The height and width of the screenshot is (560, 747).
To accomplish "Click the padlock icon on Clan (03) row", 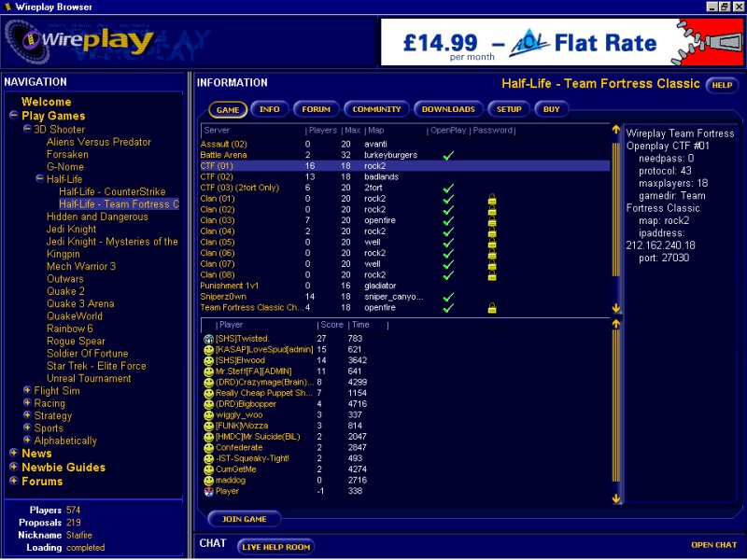I will tap(492, 220).
